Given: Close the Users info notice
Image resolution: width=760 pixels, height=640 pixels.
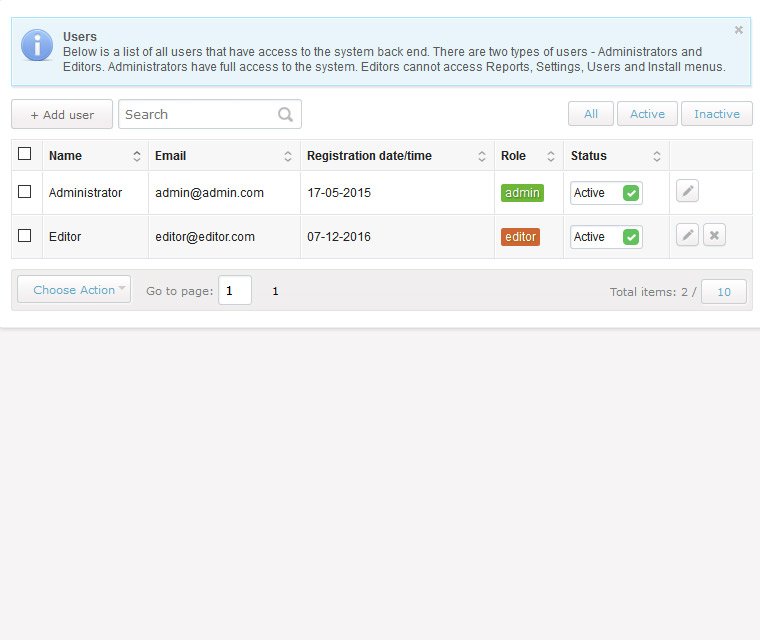Looking at the screenshot, I should [739, 30].
